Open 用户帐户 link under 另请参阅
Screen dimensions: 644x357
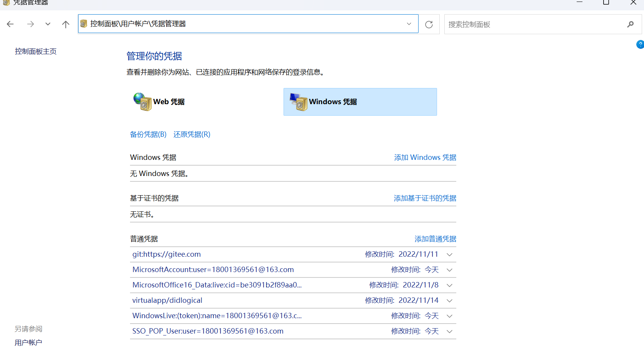point(28,343)
